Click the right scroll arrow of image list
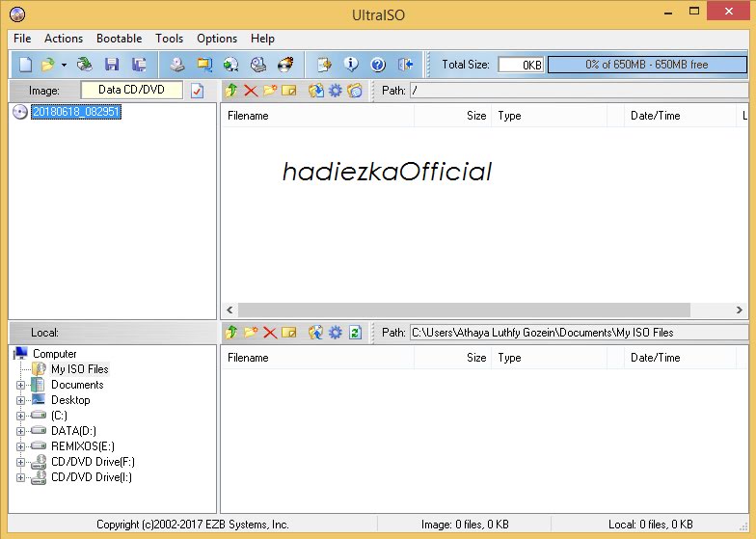Viewport: 756px width, 539px height. pos(739,310)
